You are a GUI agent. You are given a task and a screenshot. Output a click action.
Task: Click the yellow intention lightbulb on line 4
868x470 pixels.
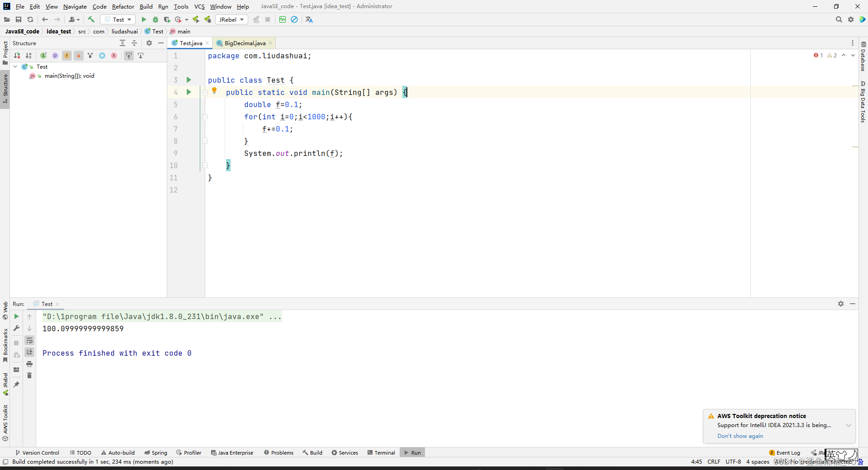pyautogui.click(x=215, y=91)
